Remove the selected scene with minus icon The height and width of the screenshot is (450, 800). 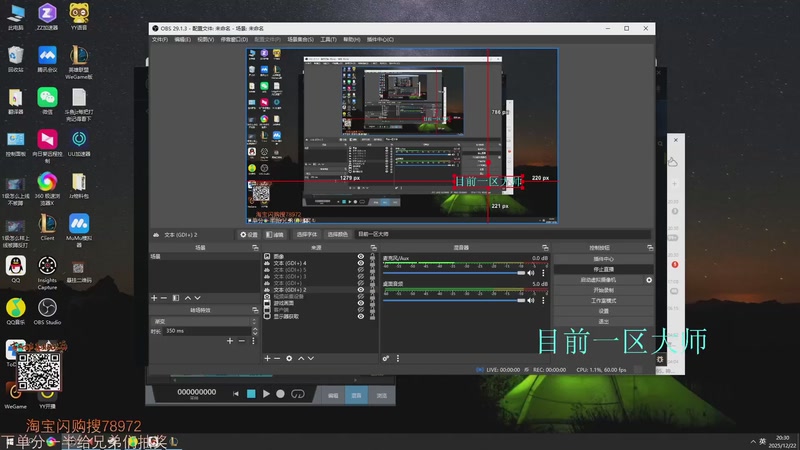click(x=164, y=298)
